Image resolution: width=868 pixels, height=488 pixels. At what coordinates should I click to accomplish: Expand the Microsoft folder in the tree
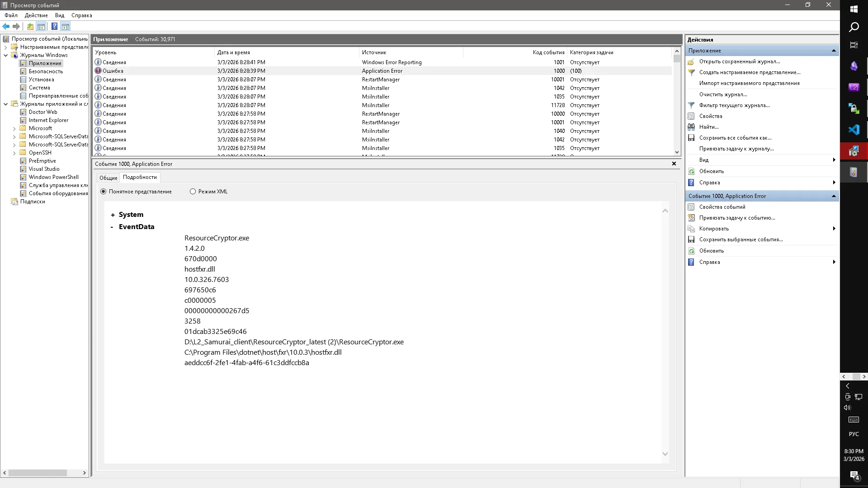coord(14,129)
